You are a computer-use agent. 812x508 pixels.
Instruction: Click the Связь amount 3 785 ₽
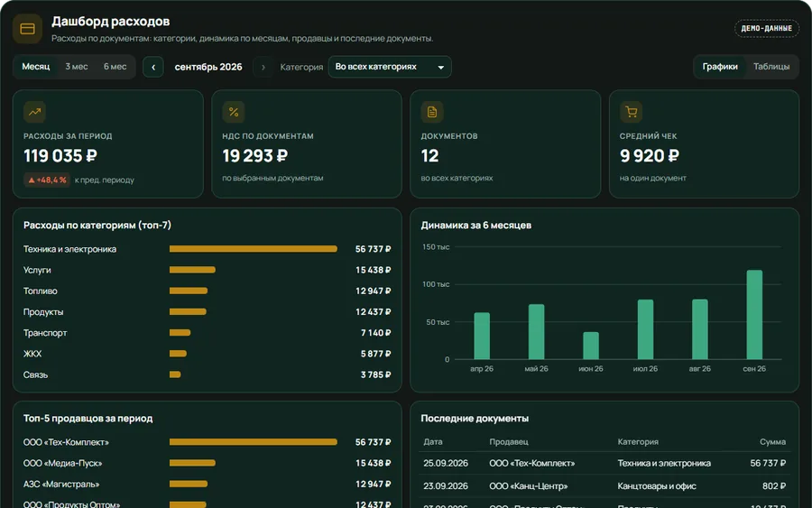point(376,374)
